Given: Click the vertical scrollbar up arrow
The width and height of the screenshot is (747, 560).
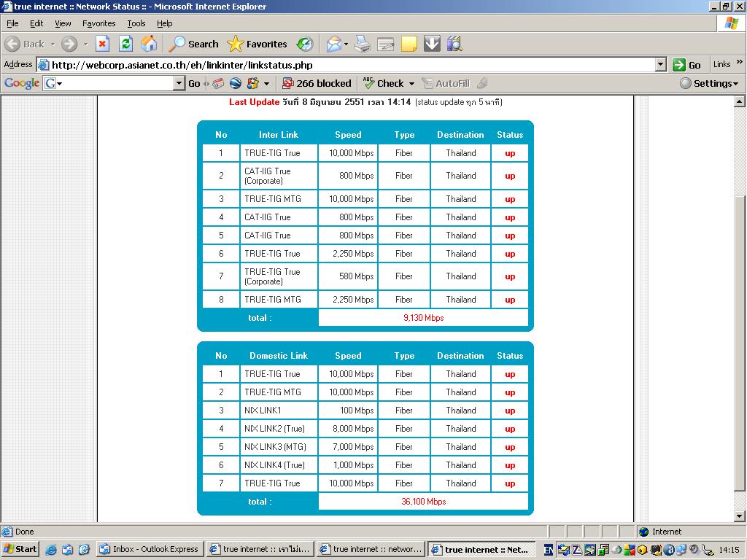Looking at the screenshot, I should coord(740,101).
